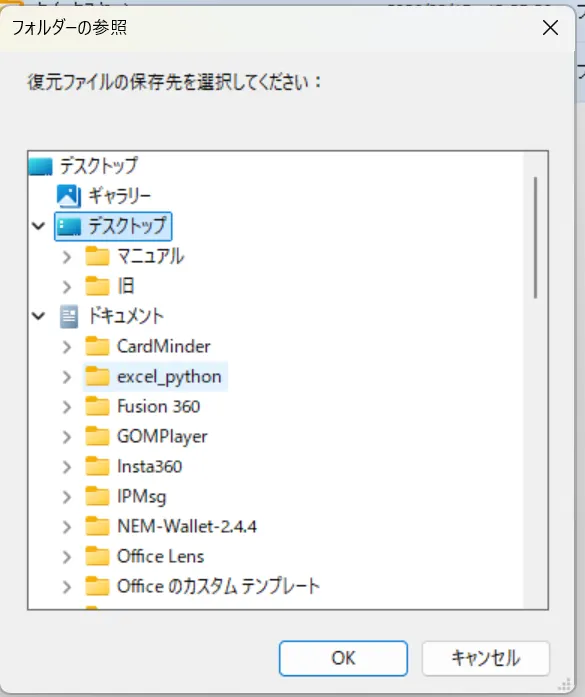Image resolution: width=585 pixels, height=697 pixels.
Task: Expand the excel_python folder
Action: click(x=67, y=377)
